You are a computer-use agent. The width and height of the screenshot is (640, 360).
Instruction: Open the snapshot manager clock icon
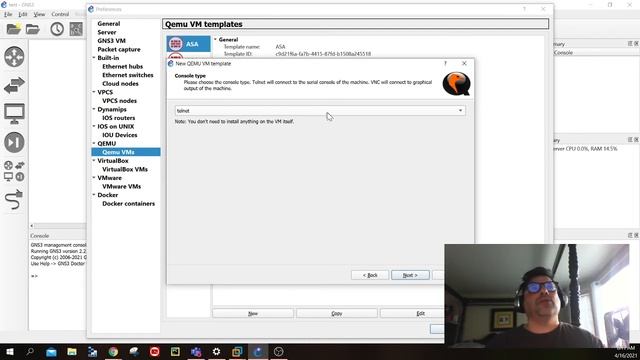pos(57,29)
